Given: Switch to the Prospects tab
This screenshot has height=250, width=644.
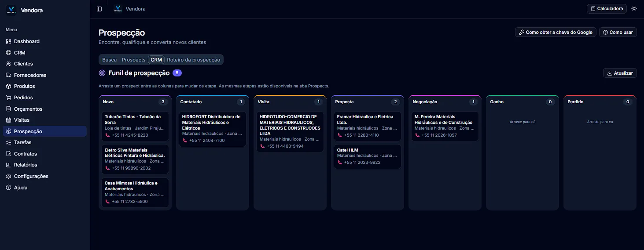Looking at the screenshot, I should click(133, 60).
